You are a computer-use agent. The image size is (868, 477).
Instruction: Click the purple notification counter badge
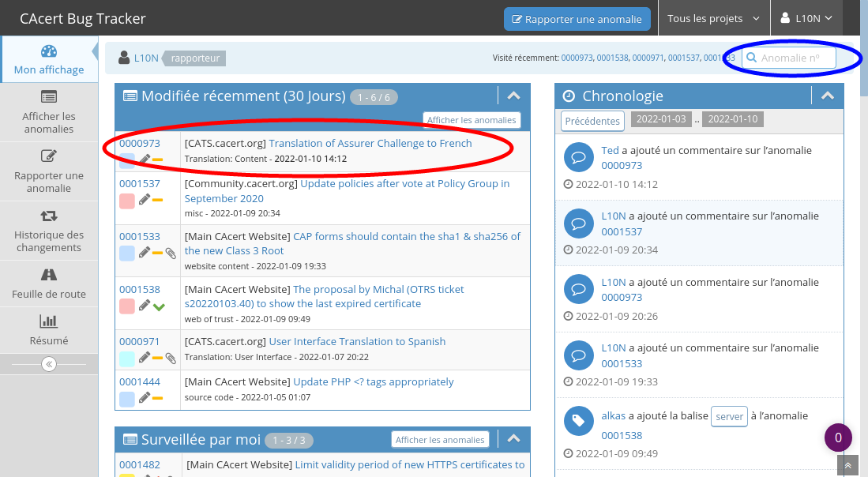pos(838,437)
